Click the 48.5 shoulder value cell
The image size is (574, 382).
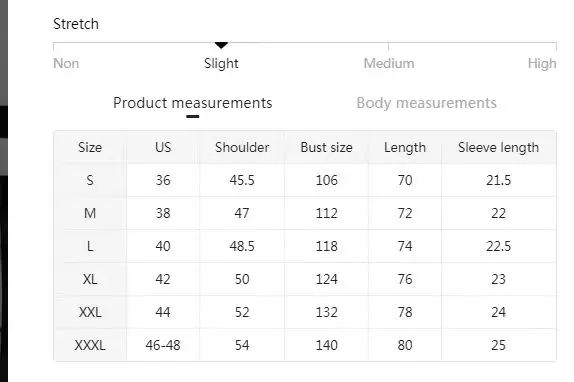click(x=242, y=246)
